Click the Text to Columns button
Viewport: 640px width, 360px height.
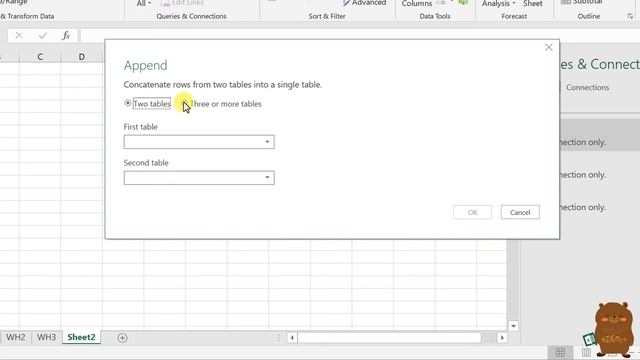tap(417, 4)
